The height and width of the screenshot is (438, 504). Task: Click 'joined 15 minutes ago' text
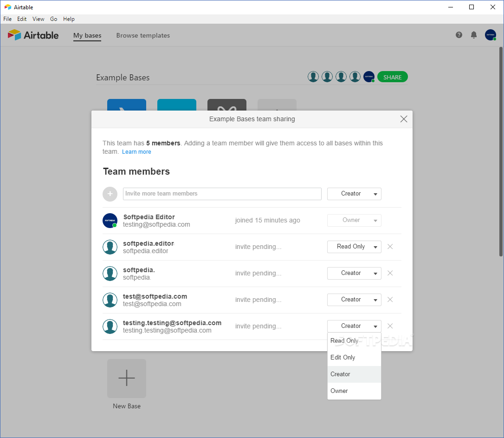click(x=267, y=220)
